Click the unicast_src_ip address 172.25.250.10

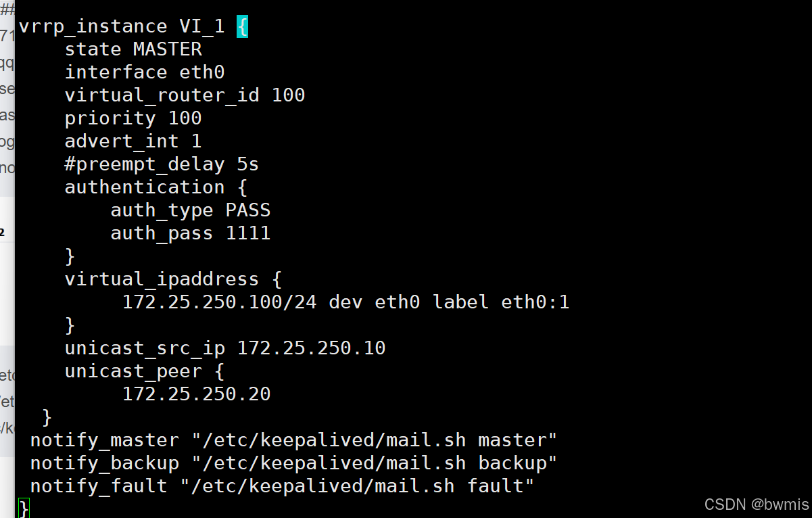(311, 348)
